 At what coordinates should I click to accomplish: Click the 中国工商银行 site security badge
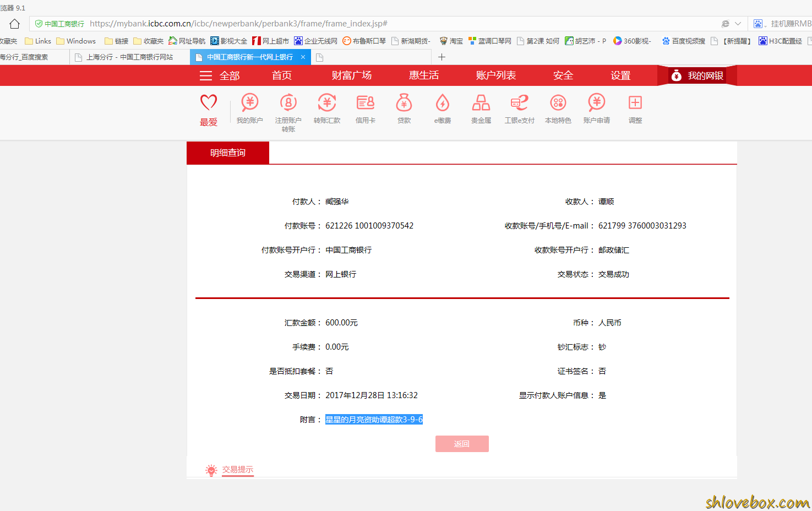point(59,24)
